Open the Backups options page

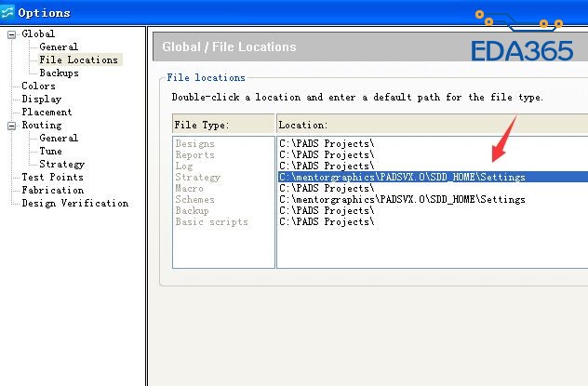pos(59,73)
